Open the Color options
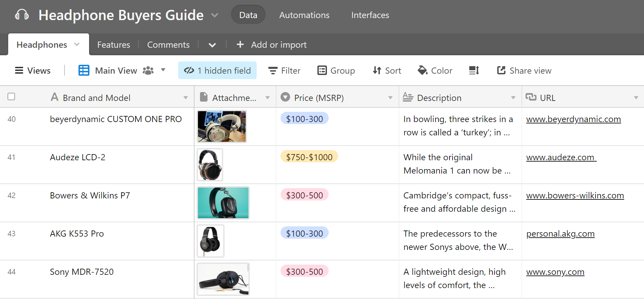This screenshot has width=644, height=299. (x=435, y=71)
